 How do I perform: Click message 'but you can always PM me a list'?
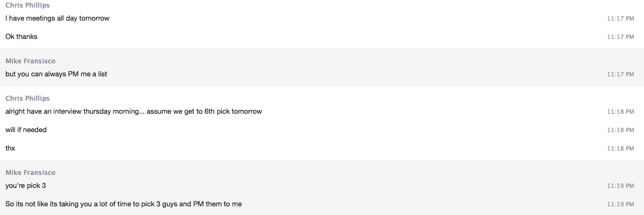(56, 74)
